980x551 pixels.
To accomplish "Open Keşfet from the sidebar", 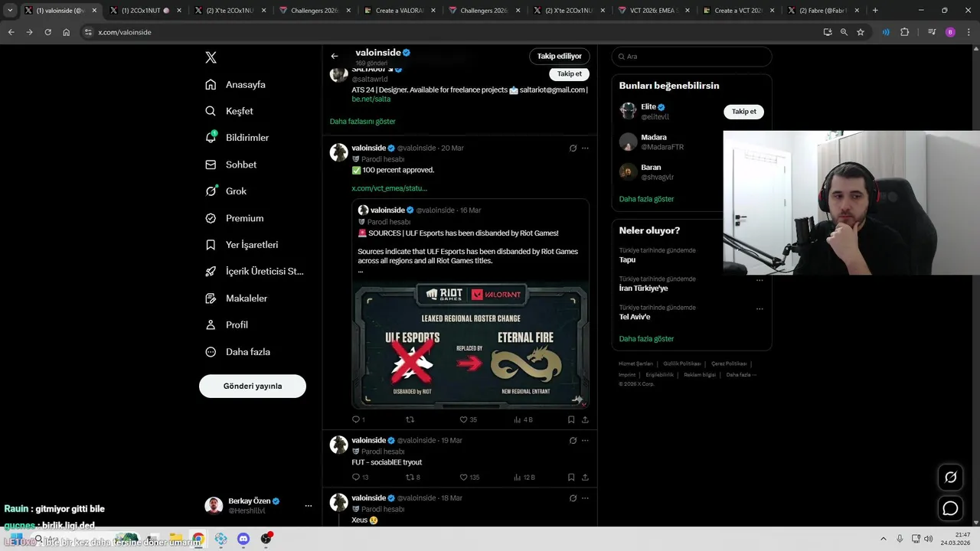I will 230,111.
